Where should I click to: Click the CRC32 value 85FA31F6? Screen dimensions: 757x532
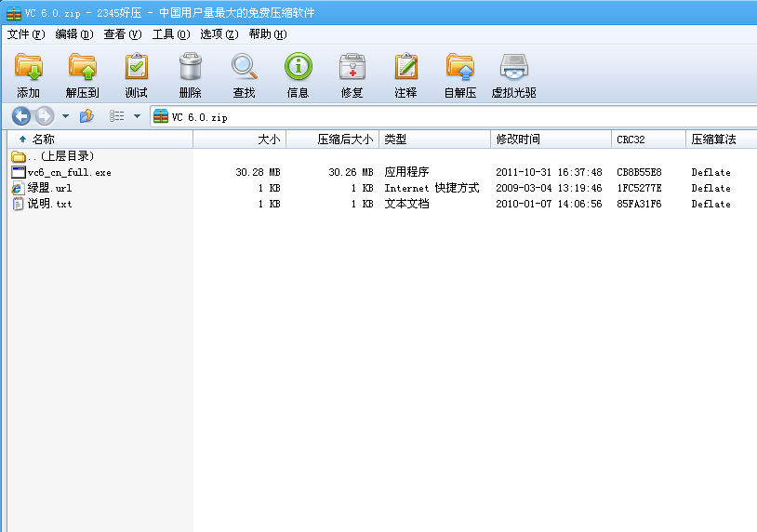click(x=639, y=204)
